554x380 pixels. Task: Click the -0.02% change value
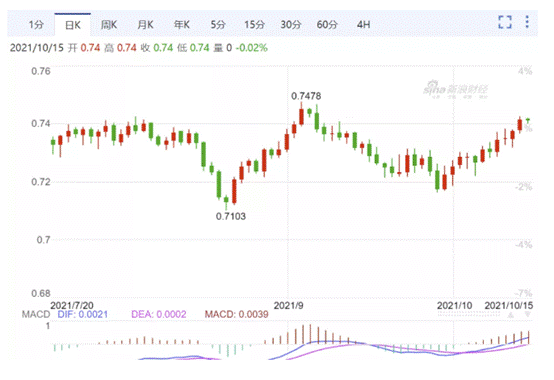(x=252, y=48)
